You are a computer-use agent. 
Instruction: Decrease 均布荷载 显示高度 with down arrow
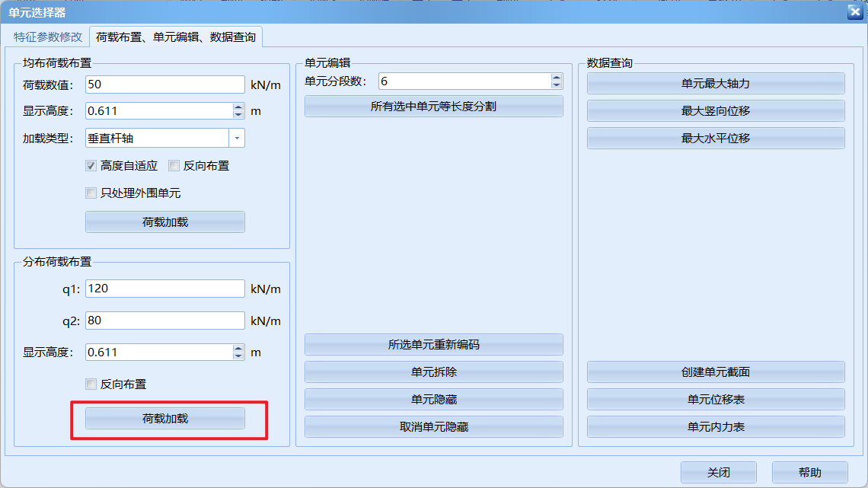(238, 115)
